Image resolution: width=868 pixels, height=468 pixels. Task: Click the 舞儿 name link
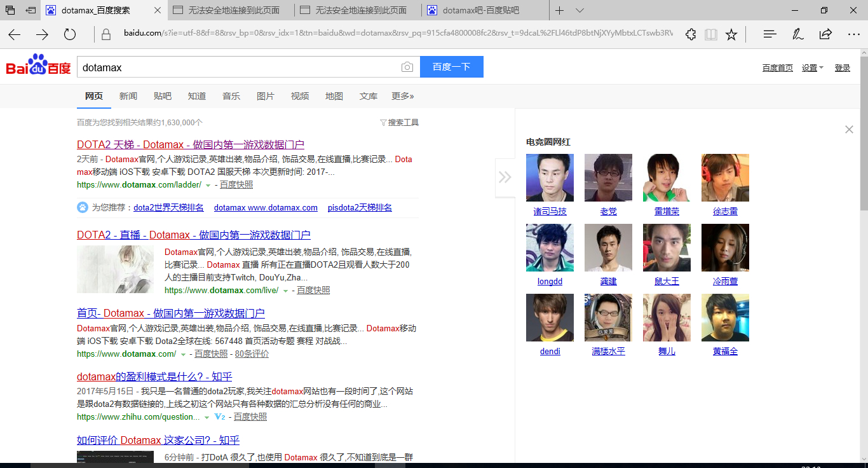click(x=667, y=352)
